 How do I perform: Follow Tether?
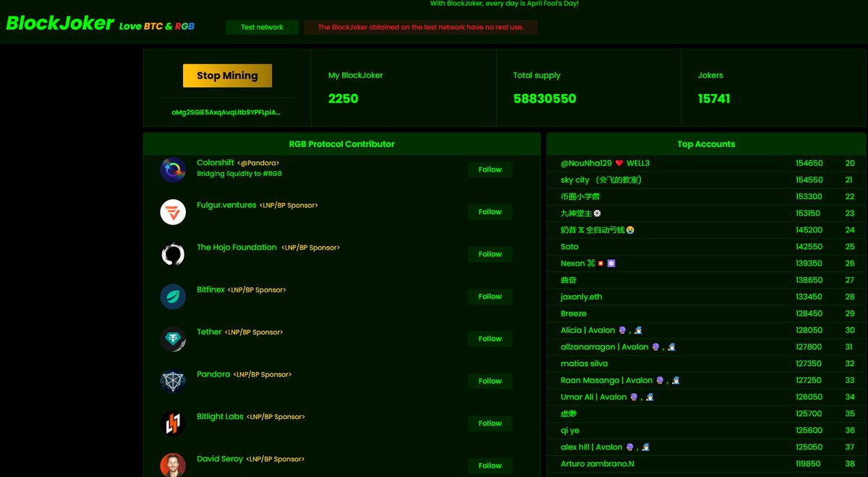tap(490, 339)
